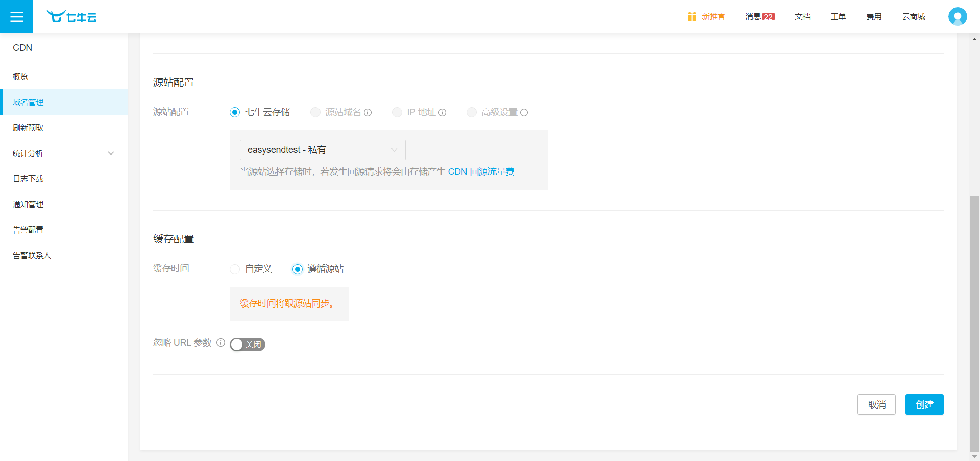Open the easysendtest bucket dropdown

coord(323,150)
